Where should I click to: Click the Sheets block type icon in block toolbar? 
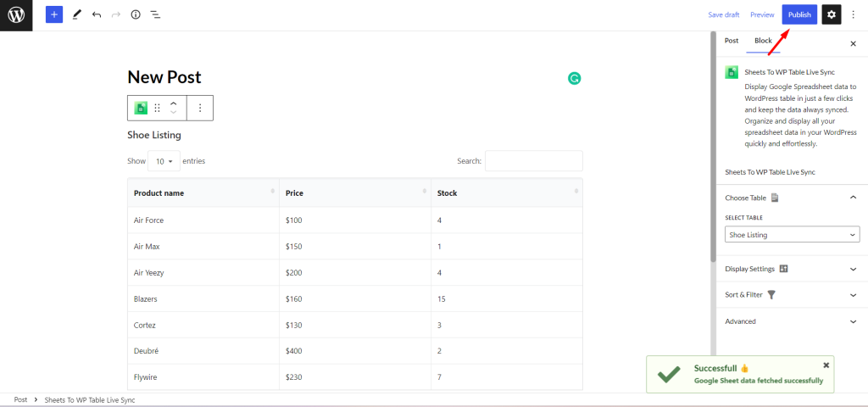click(142, 108)
